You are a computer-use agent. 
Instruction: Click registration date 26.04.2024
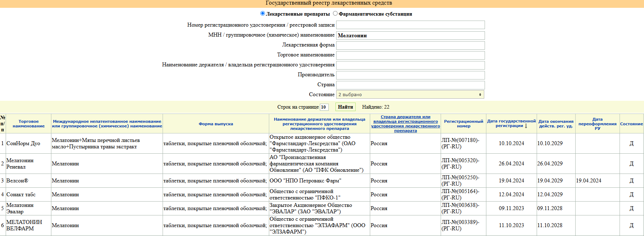[x=511, y=164]
